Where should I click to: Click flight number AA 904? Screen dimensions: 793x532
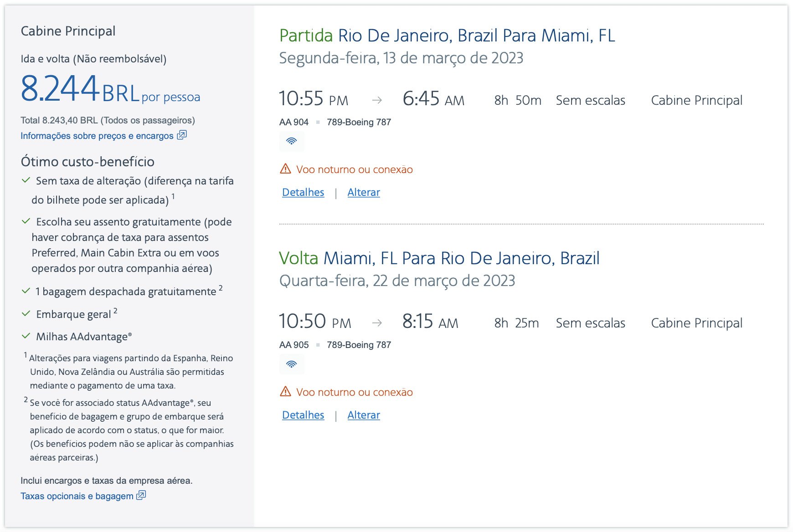tap(294, 122)
